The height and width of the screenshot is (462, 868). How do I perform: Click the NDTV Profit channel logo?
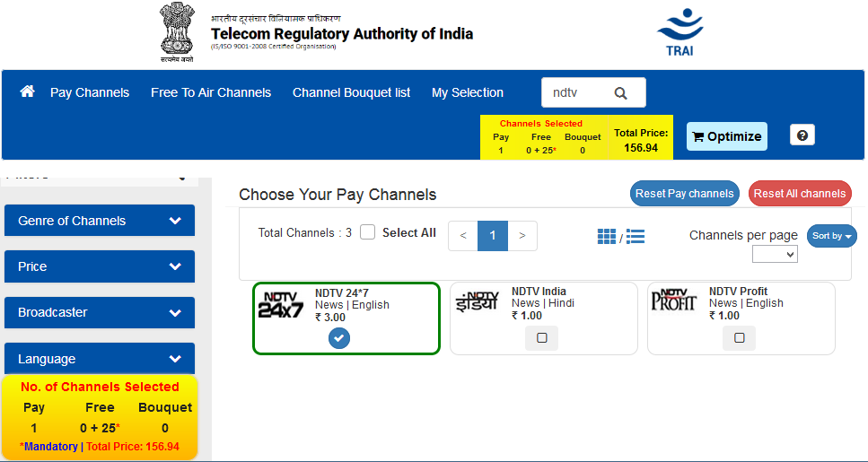point(674,300)
